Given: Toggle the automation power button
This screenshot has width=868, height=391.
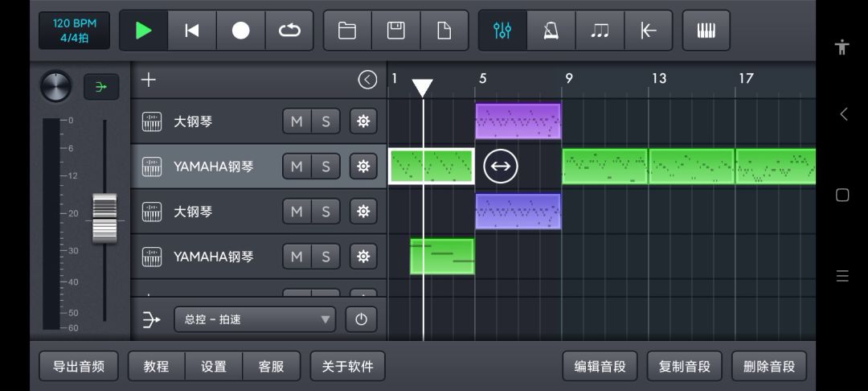Looking at the screenshot, I should pos(361,319).
